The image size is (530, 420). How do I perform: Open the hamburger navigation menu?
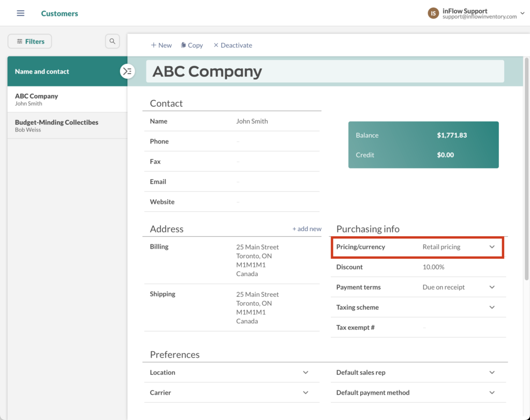[x=20, y=13]
